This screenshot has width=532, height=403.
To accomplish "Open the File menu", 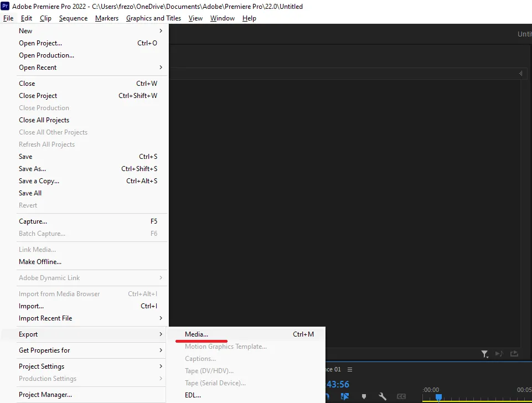I will (x=8, y=18).
